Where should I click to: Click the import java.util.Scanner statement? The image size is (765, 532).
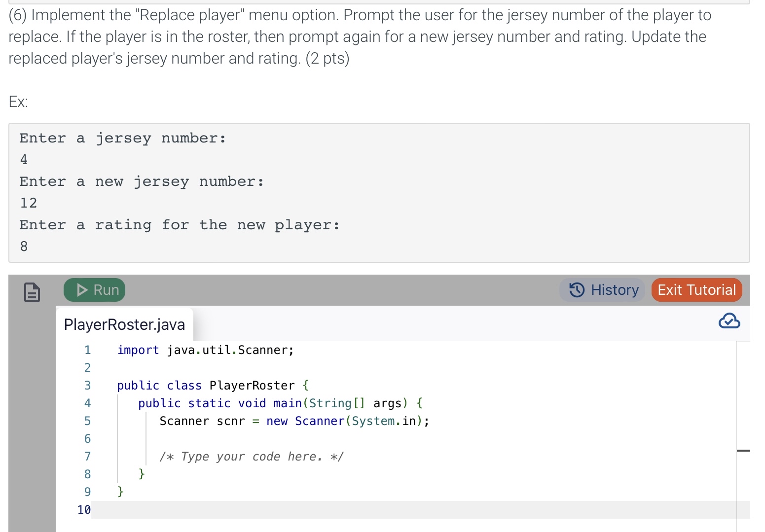coord(205,350)
